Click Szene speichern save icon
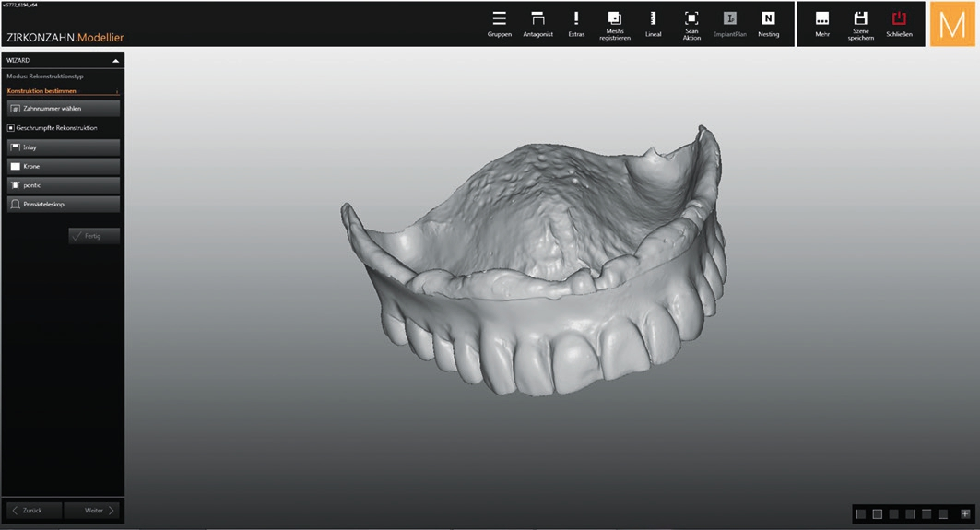This screenshot has width=980, height=530. pos(861,18)
